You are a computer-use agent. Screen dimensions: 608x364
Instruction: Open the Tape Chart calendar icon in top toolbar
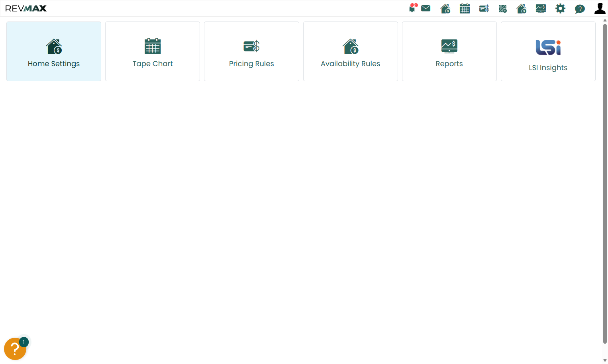[x=465, y=8]
